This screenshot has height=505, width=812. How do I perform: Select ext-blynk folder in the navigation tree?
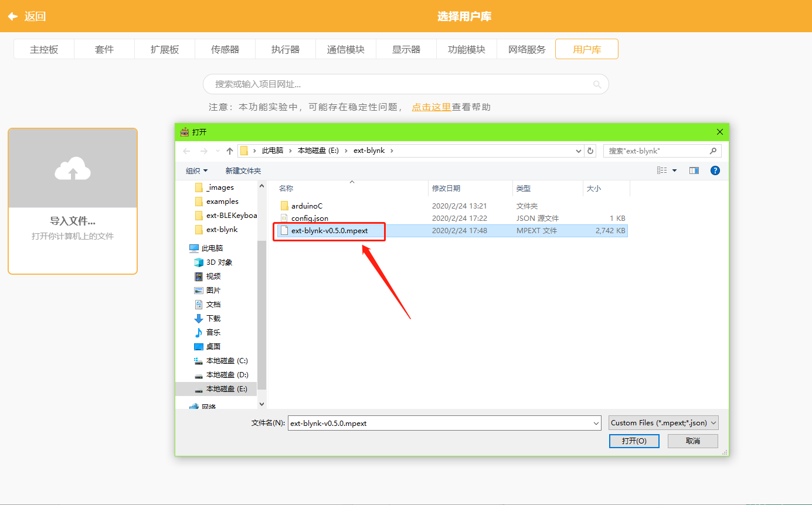point(222,230)
